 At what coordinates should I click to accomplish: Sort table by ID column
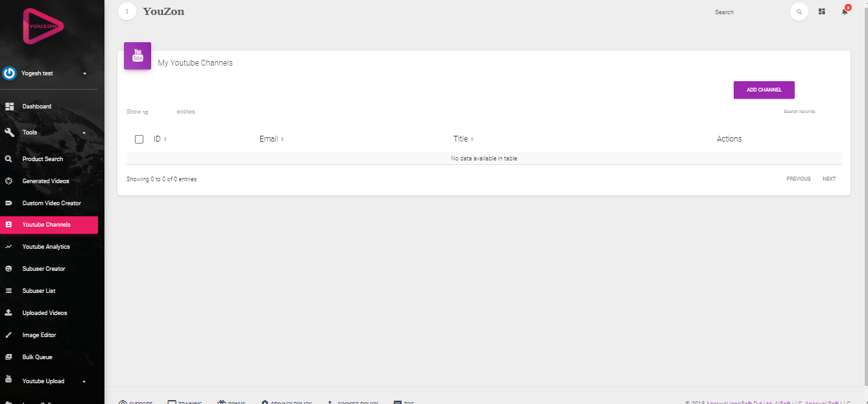click(160, 139)
